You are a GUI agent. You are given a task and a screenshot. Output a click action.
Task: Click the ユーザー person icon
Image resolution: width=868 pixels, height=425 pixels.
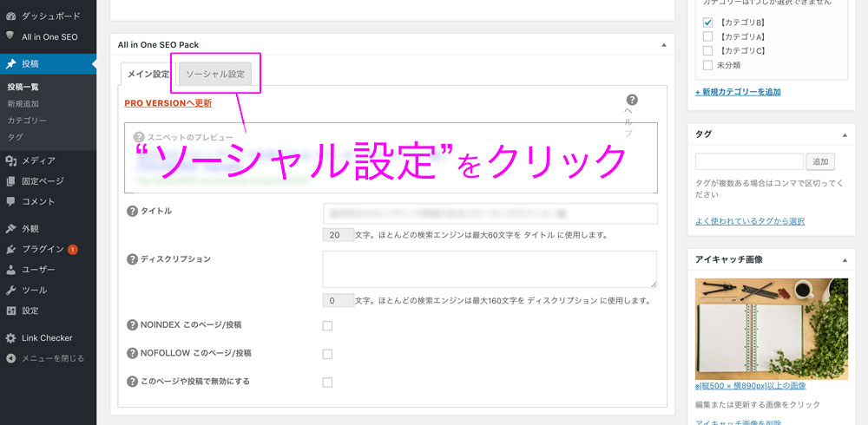point(10,270)
